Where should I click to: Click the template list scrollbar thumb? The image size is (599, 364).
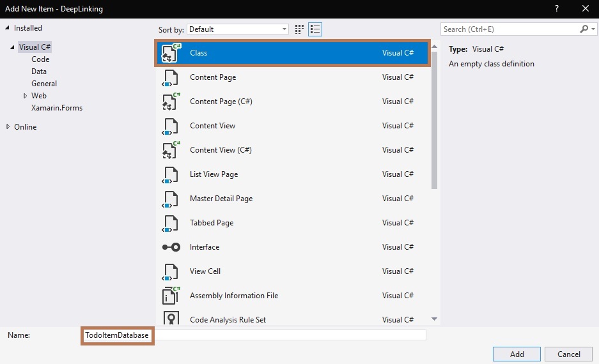[434, 121]
